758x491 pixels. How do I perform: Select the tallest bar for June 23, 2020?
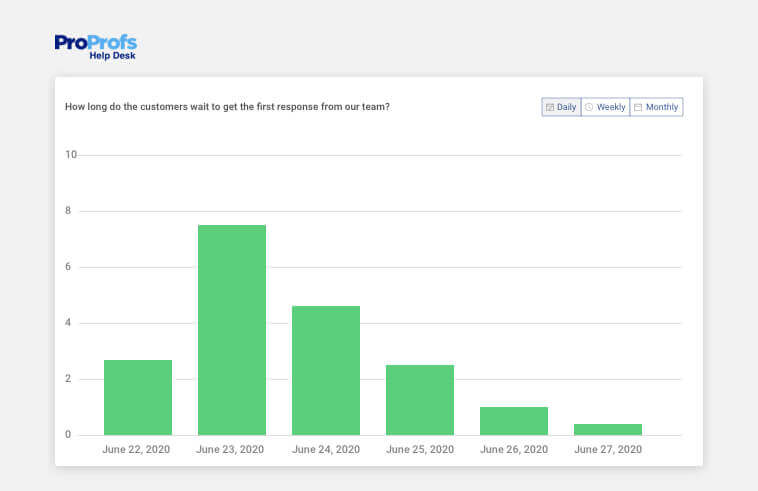tap(232, 330)
